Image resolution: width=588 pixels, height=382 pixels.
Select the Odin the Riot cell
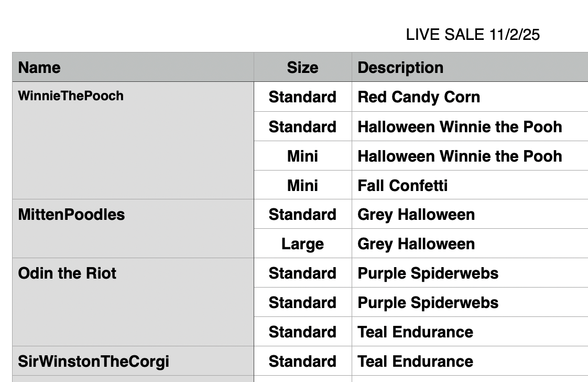(x=67, y=273)
